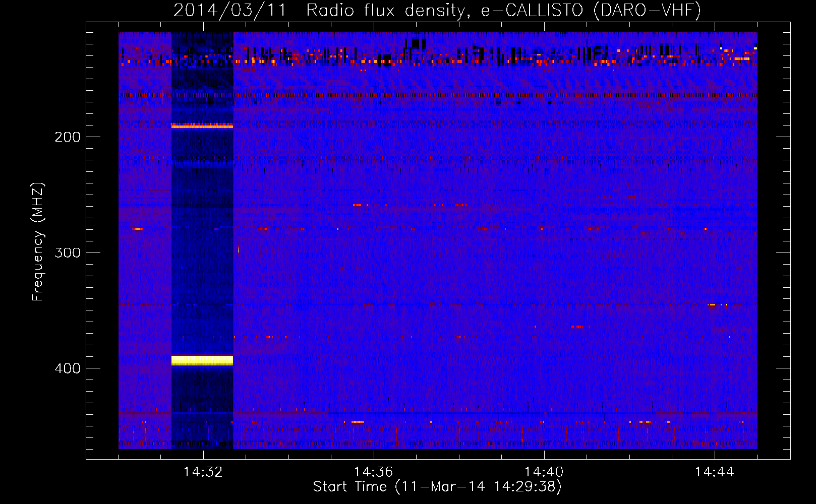This screenshot has height=504, width=816.
Task: Click the 14:36 time tick label
Action: (373, 472)
